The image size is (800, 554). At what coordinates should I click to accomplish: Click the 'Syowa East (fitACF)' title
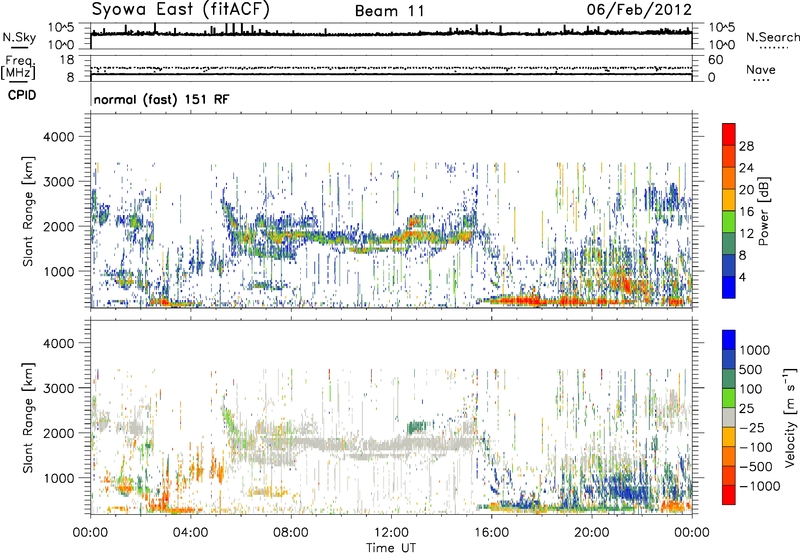pos(181,9)
